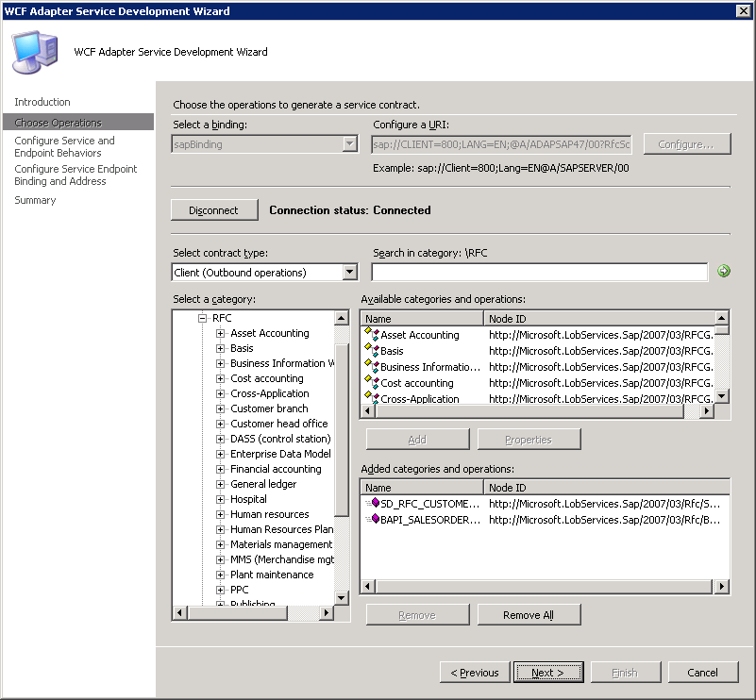Select the MMS (Merchandise mgt tree item

tap(282, 559)
